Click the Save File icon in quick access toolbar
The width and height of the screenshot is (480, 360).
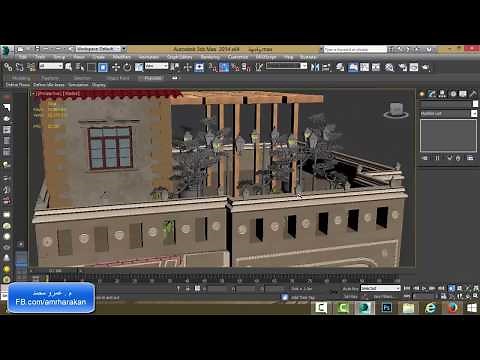coord(37,49)
